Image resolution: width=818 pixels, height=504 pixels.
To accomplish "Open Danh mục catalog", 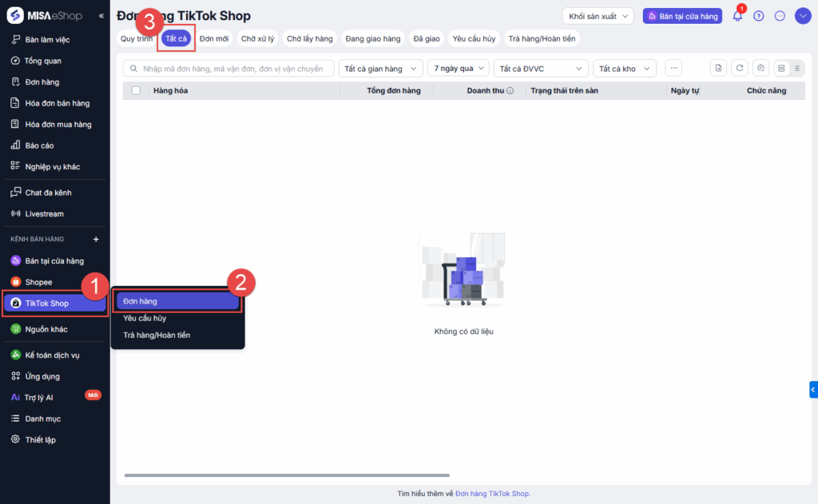I will point(43,419).
